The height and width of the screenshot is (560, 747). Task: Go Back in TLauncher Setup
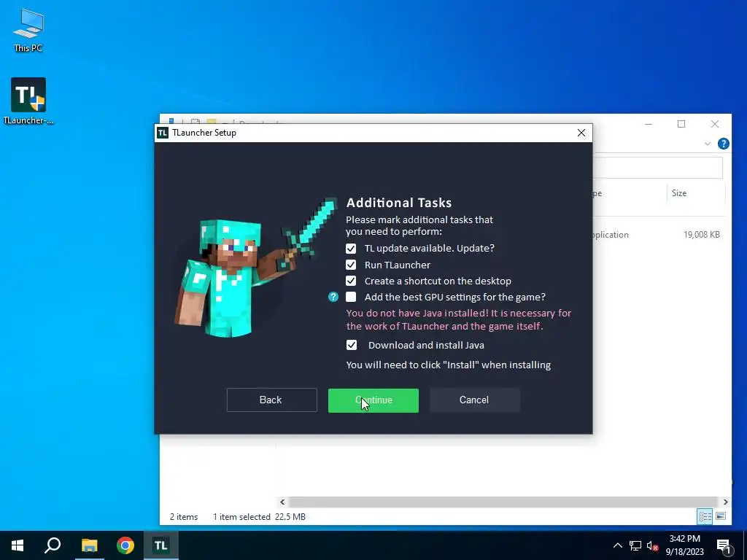point(271,400)
